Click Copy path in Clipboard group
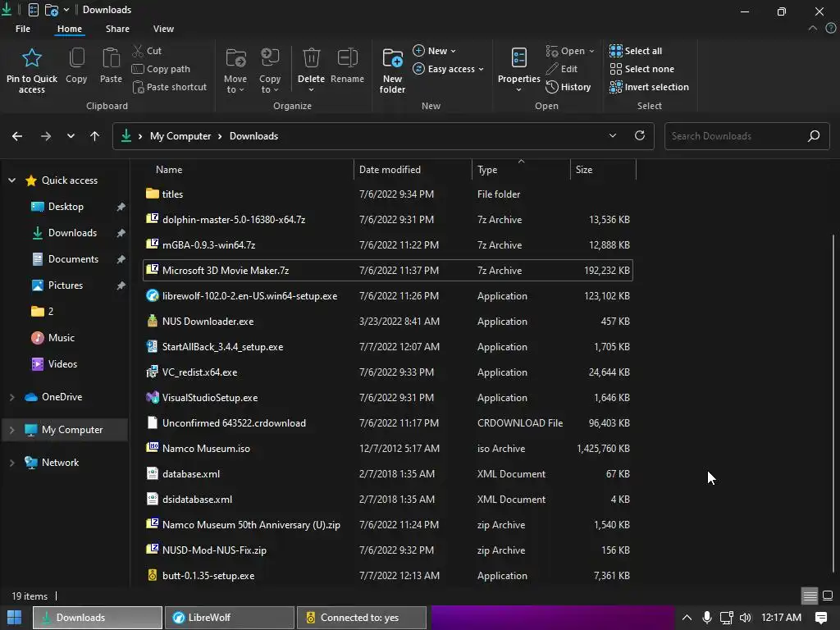840x630 pixels. pyautogui.click(x=161, y=69)
